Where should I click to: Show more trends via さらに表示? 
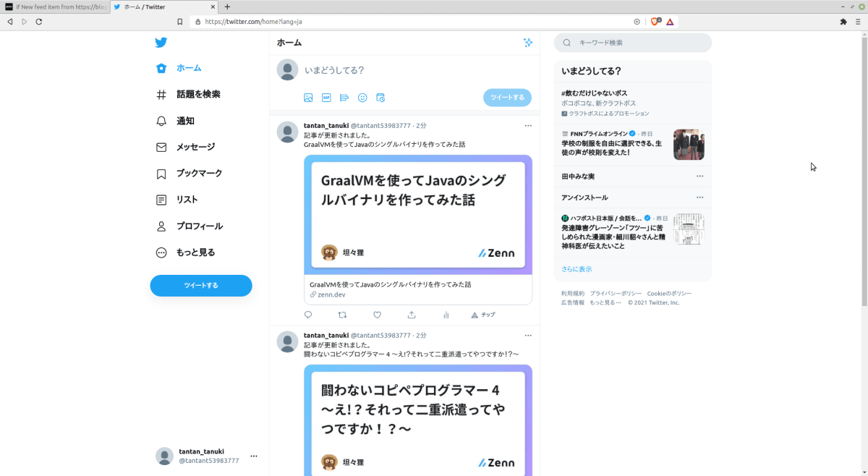(x=576, y=268)
